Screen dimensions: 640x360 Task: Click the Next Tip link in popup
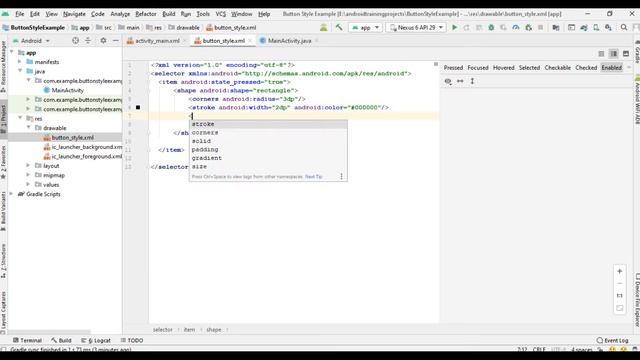(313, 177)
